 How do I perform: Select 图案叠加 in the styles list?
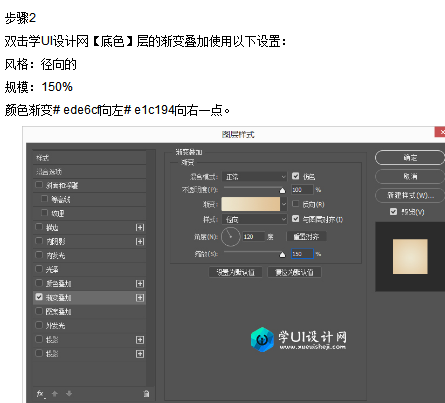point(90,312)
